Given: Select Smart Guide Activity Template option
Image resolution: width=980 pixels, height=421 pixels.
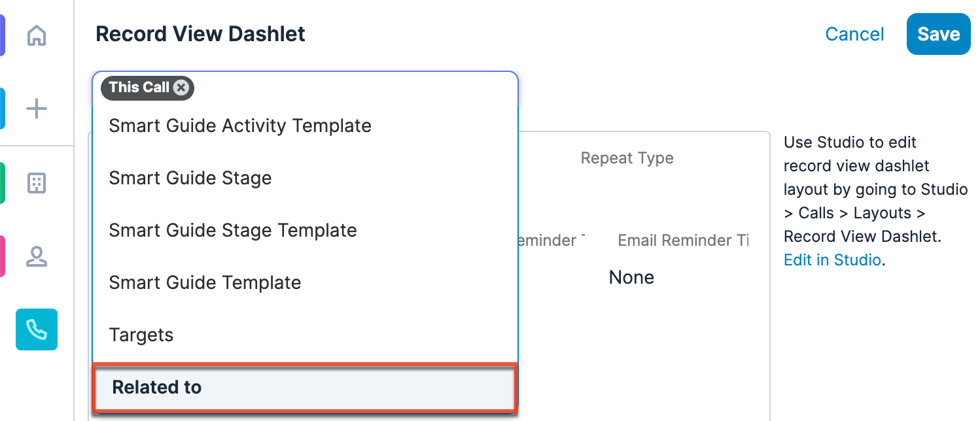Looking at the screenshot, I should [x=240, y=126].
